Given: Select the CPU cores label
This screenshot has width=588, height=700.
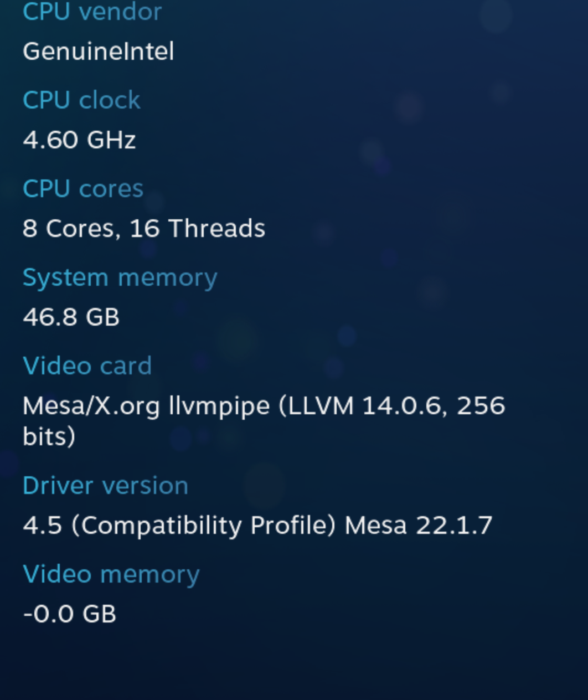Looking at the screenshot, I should (82, 188).
